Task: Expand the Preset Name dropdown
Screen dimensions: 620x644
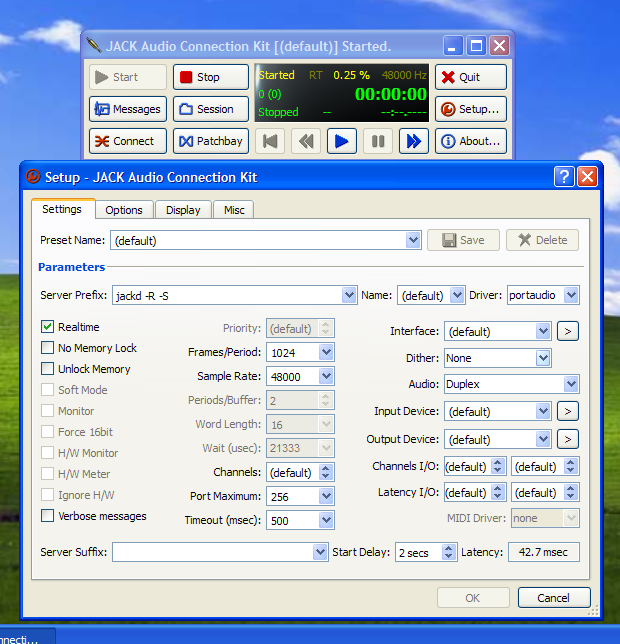Action: (413, 240)
